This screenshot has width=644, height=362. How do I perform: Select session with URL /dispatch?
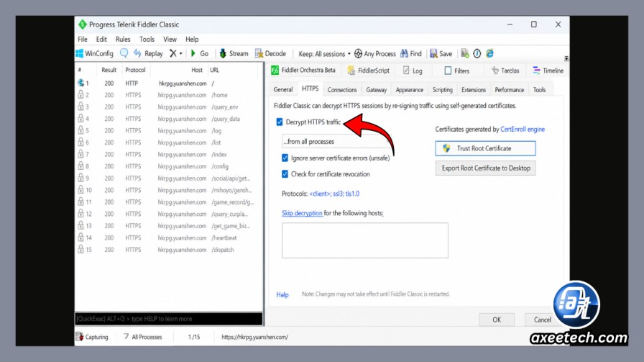tap(169, 250)
